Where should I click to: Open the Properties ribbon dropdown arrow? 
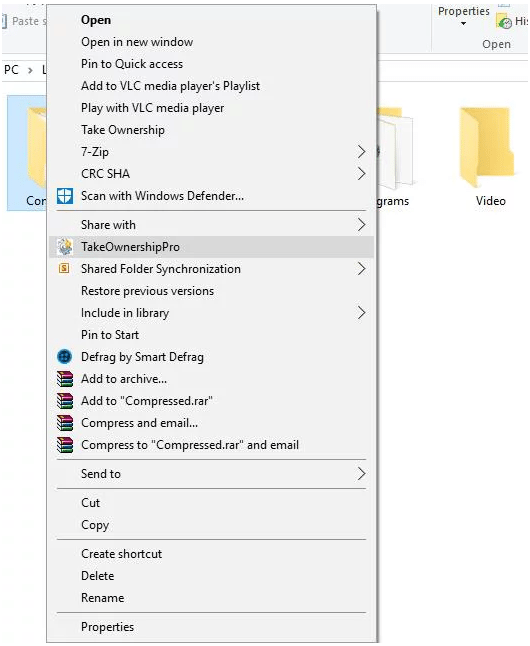tap(464, 24)
